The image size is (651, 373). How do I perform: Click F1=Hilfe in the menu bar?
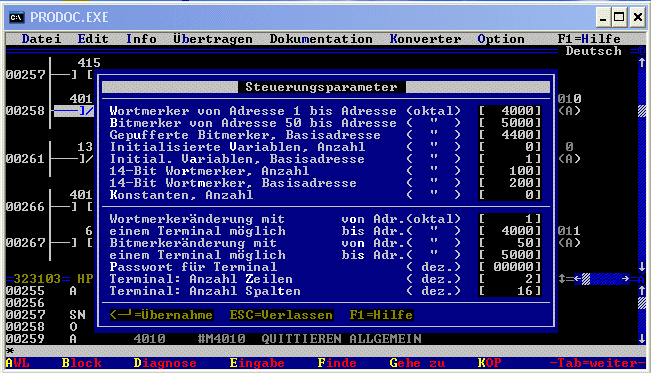click(589, 39)
